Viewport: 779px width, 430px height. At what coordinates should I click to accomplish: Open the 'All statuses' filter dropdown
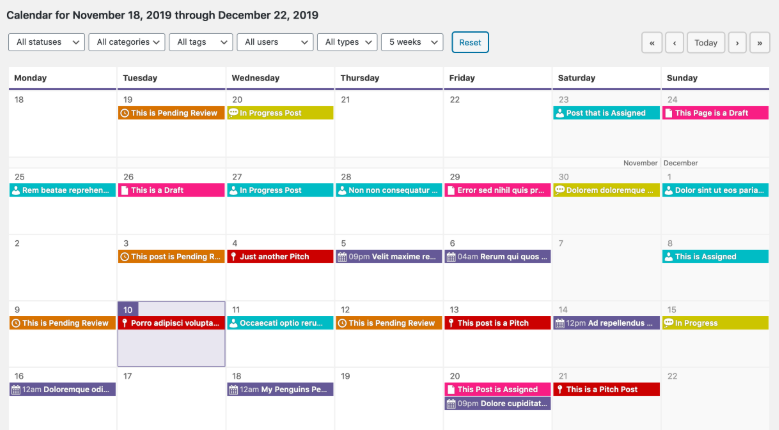(46, 42)
